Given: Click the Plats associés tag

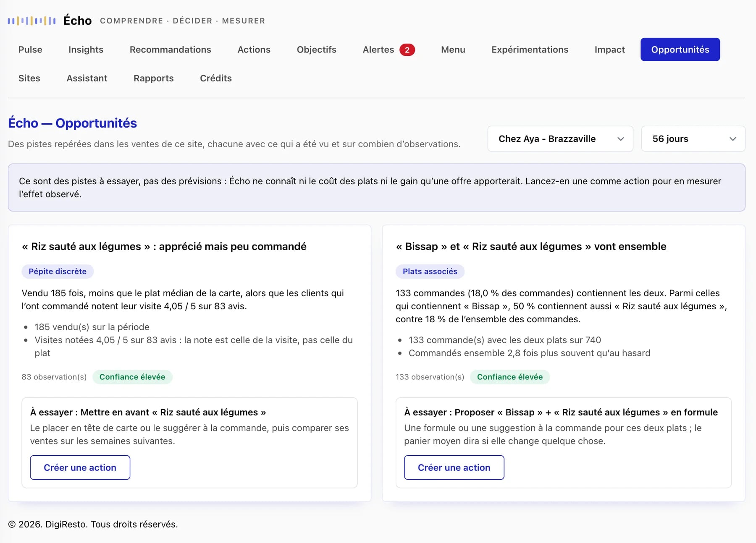Looking at the screenshot, I should [430, 271].
